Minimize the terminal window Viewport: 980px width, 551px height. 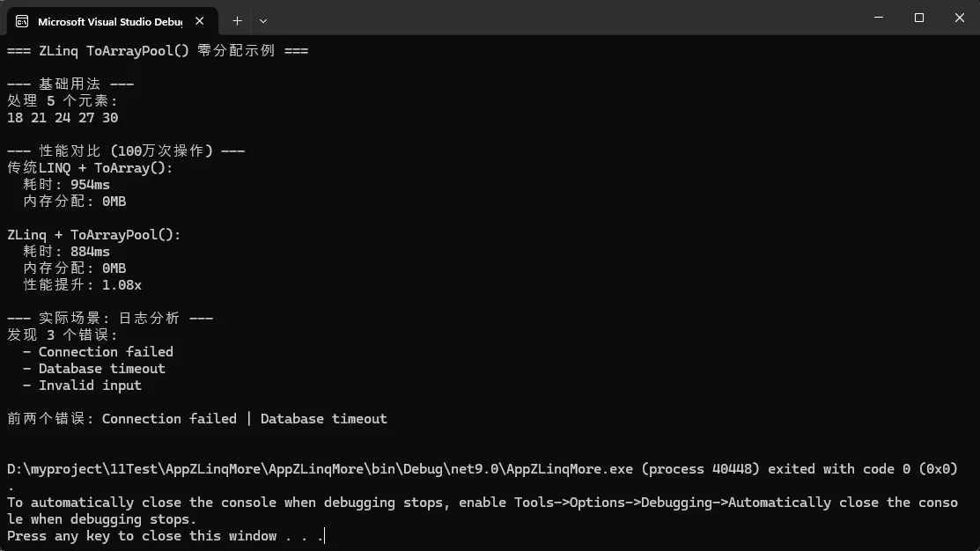tap(878, 18)
